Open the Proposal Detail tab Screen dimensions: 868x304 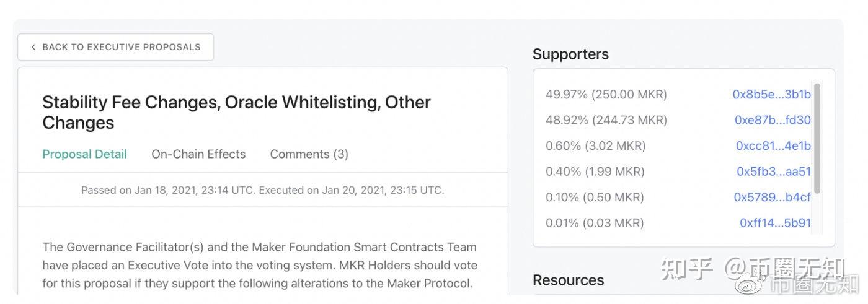(84, 154)
